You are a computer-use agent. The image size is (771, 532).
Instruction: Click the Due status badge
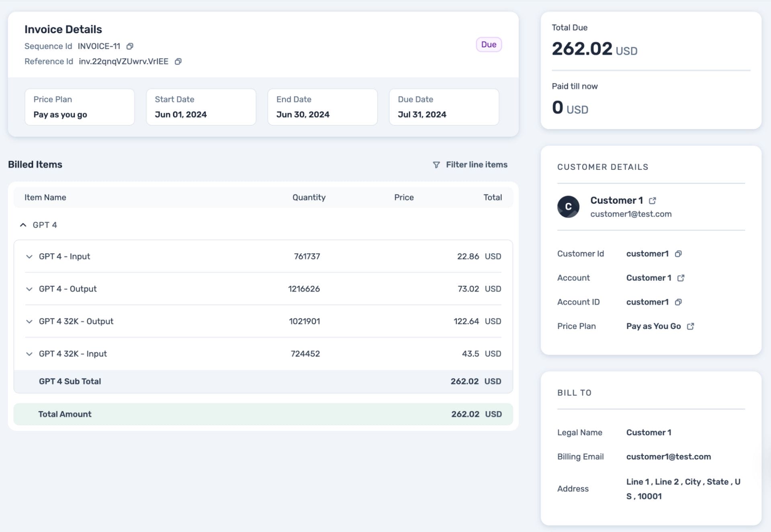489,45
